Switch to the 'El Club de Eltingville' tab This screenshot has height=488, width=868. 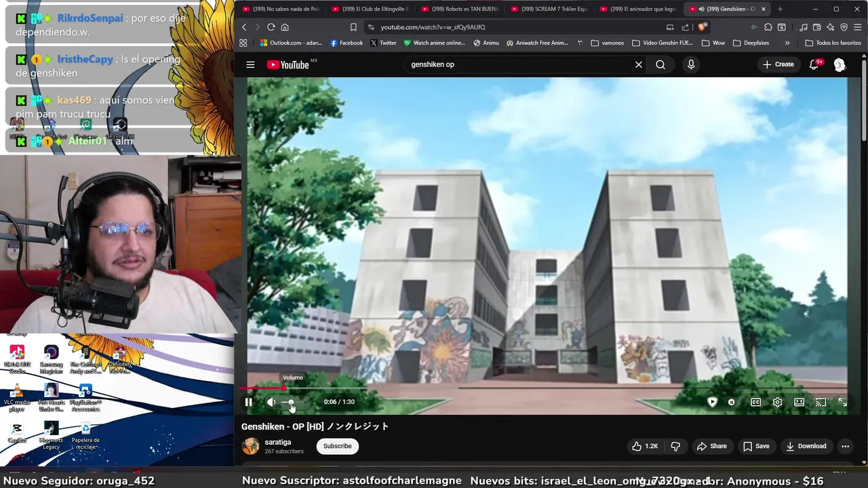coord(370,9)
